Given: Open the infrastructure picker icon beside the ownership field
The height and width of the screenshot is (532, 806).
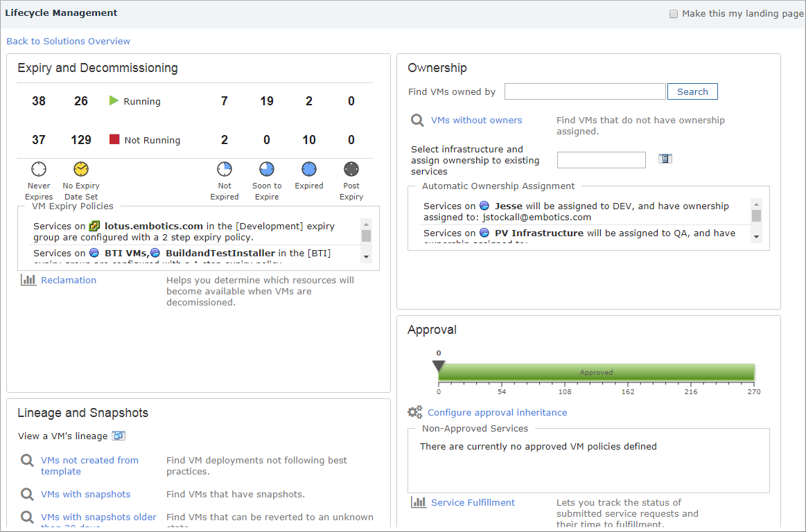Looking at the screenshot, I should click(x=665, y=159).
